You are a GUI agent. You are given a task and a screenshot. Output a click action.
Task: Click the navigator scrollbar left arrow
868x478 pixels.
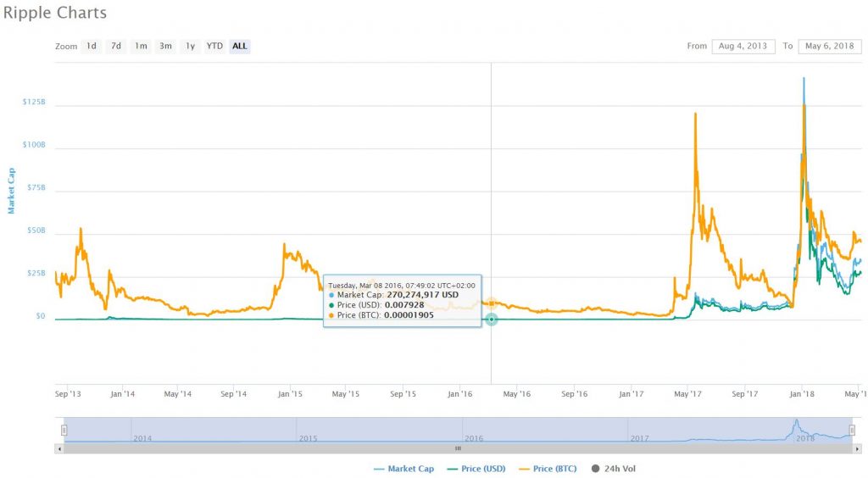point(59,448)
